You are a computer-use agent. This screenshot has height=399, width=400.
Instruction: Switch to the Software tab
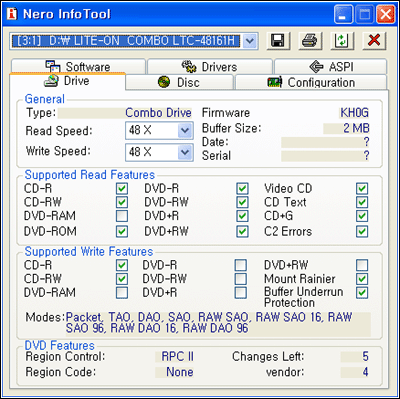coord(78,67)
